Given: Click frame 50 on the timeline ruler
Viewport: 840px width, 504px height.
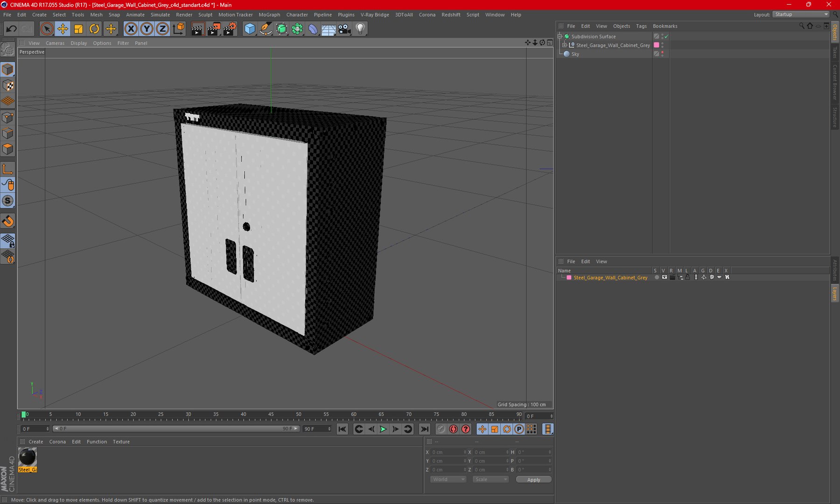Looking at the screenshot, I should (x=299, y=415).
